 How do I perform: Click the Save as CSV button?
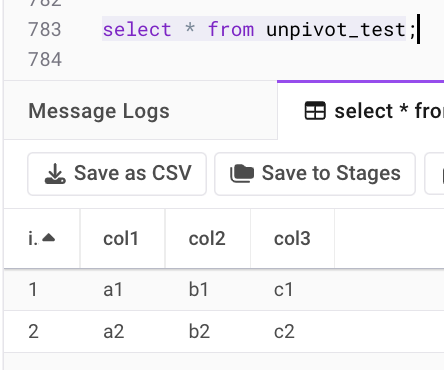117,174
